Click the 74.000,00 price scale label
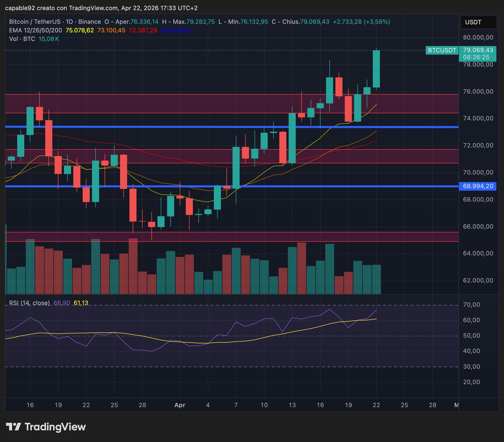This screenshot has height=442, width=504. [x=478, y=118]
